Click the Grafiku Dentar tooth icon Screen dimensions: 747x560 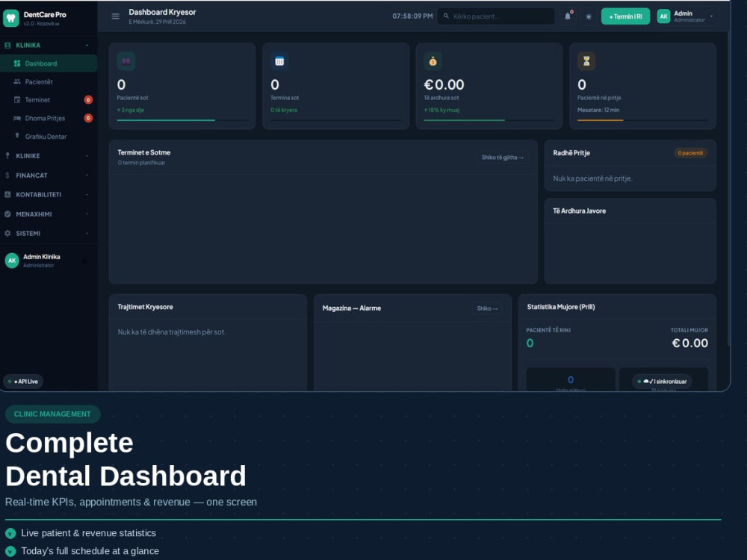coord(17,136)
